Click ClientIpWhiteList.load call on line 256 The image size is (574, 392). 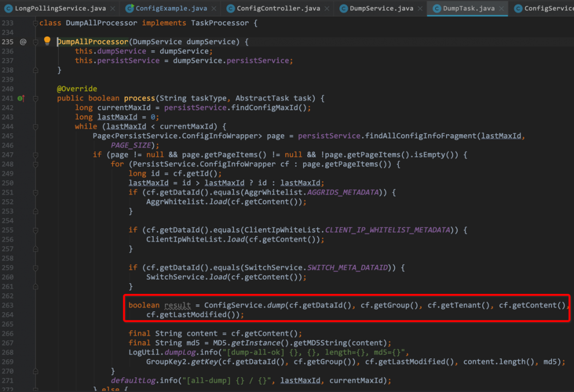pyautogui.click(x=196, y=239)
